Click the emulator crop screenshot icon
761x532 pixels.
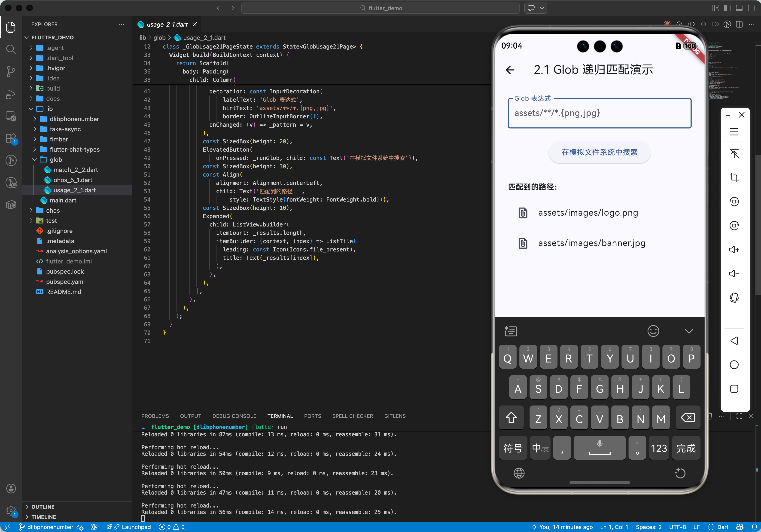point(734,177)
